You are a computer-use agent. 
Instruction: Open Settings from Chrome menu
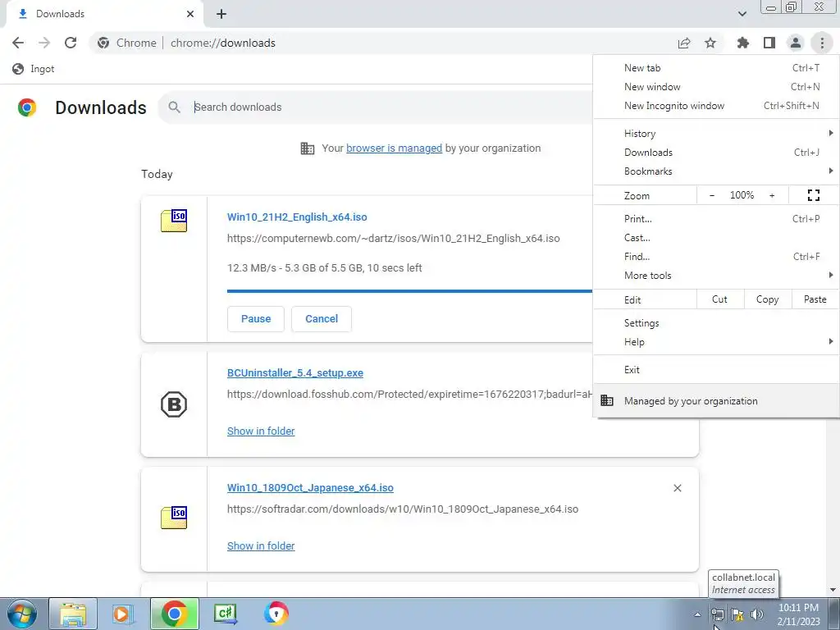716,323
